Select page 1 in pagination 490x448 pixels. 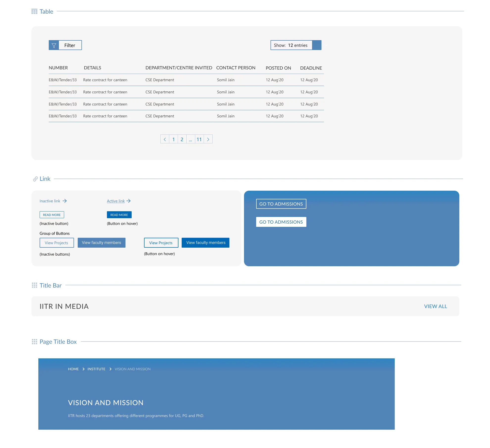pos(173,139)
